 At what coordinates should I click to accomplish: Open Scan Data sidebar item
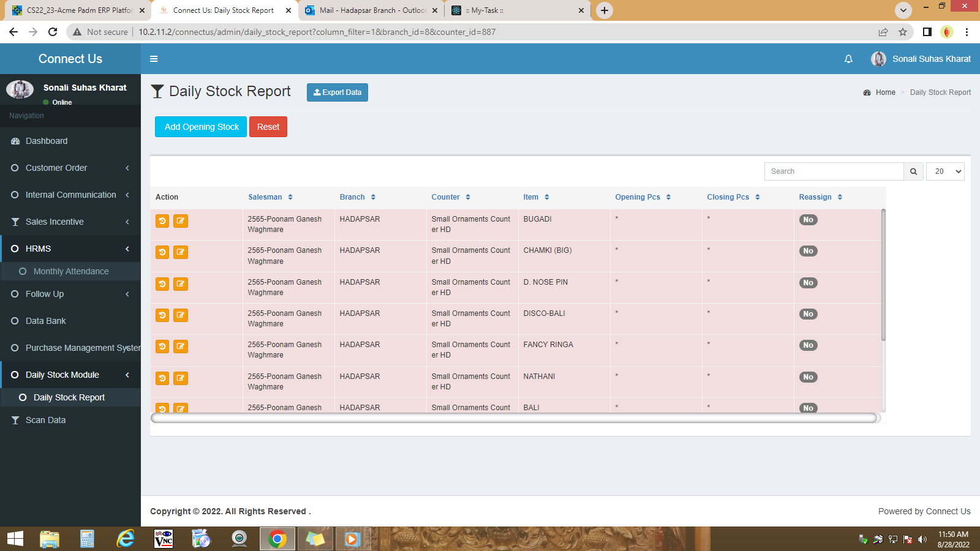click(70, 420)
